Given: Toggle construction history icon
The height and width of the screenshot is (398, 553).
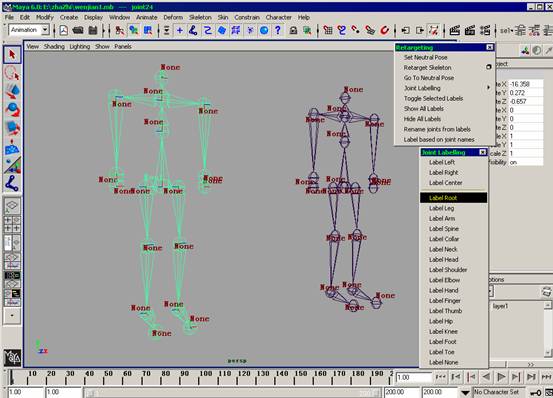Looking at the screenshot, I should click(433, 30).
